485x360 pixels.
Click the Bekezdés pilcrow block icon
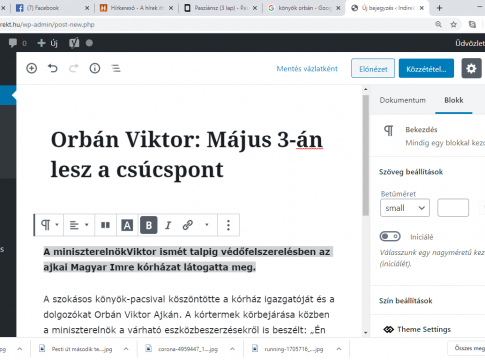(x=389, y=130)
